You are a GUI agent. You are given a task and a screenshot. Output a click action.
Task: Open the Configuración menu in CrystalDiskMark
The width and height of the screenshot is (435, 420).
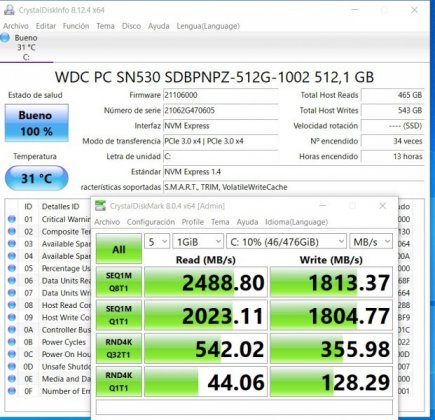(151, 222)
